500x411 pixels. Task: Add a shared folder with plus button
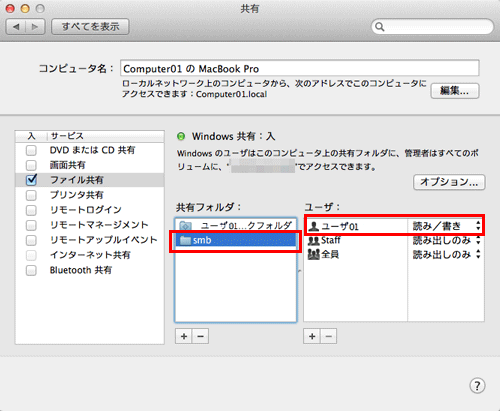pyautogui.click(x=184, y=336)
